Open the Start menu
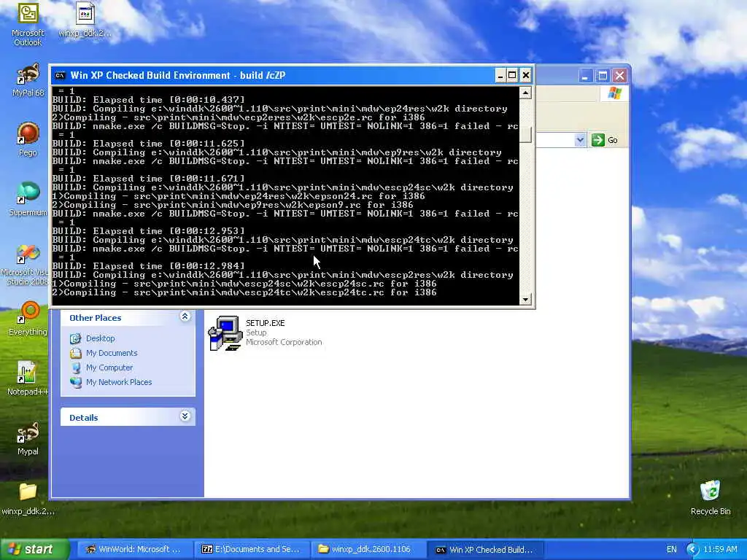The image size is (747, 560). tap(34, 549)
